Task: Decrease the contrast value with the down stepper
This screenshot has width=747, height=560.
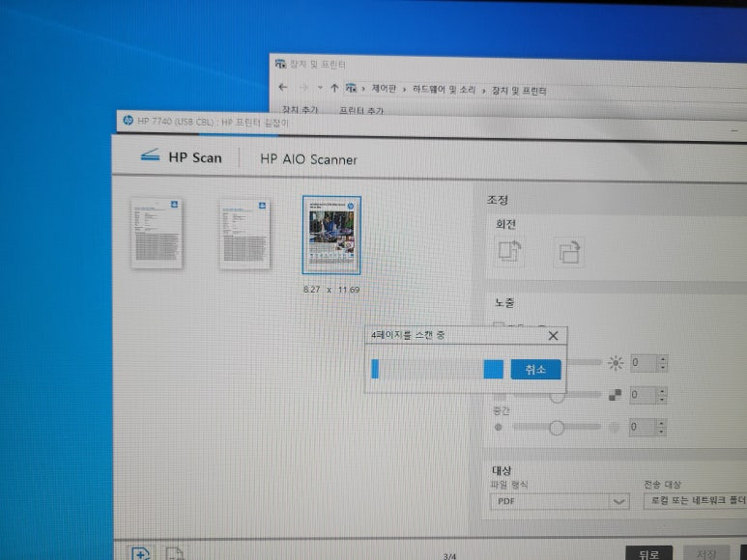Action: [662, 399]
